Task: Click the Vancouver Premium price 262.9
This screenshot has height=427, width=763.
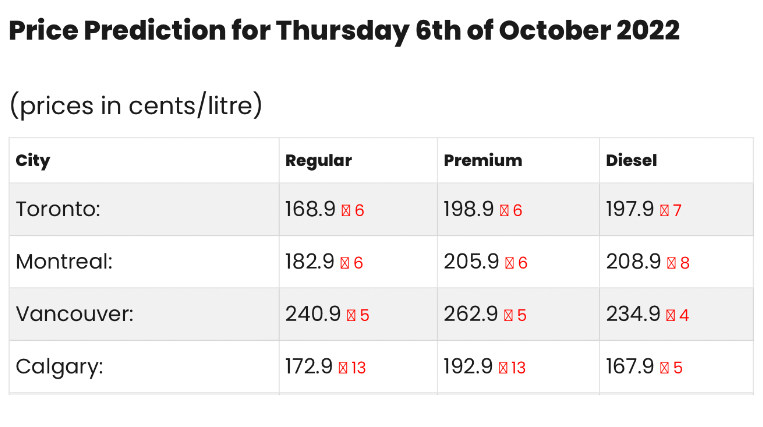Action: coord(471,314)
